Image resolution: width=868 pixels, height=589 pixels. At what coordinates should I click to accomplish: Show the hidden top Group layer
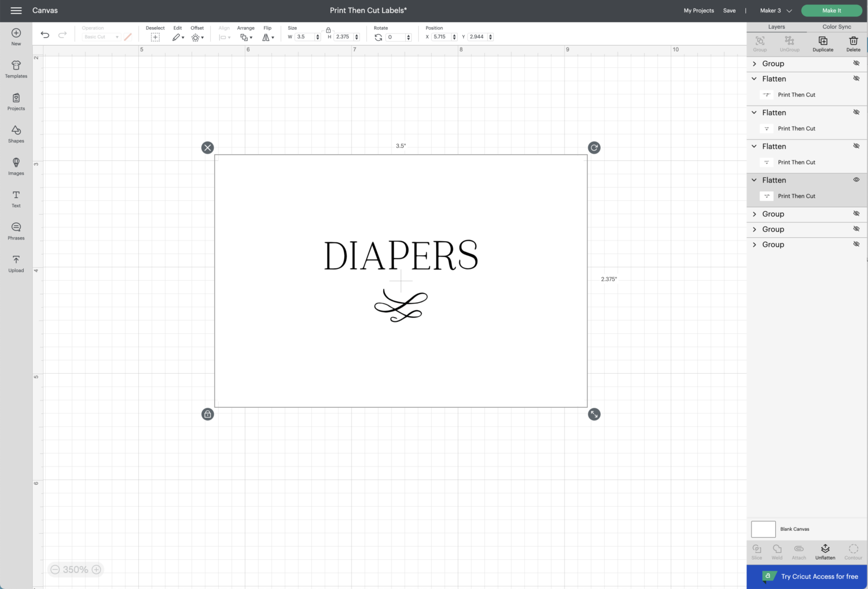(856, 63)
